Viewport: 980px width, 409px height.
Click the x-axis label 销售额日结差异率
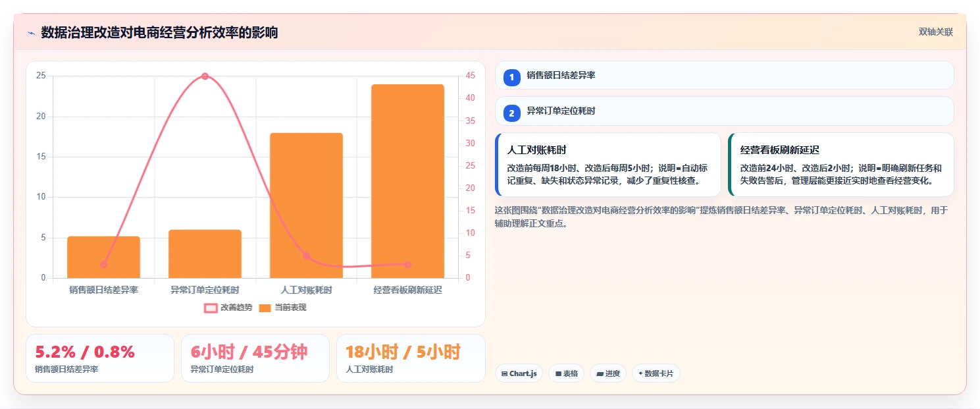pyautogui.click(x=103, y=290)
